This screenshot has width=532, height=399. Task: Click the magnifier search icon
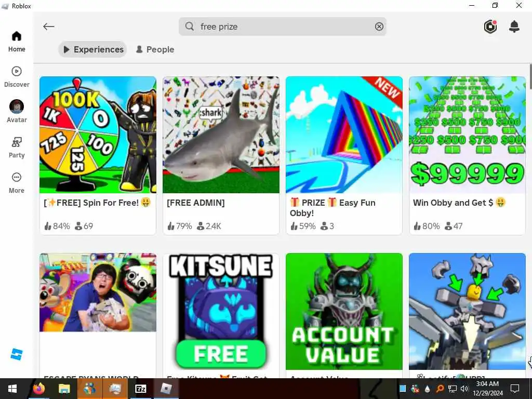(189, 26)
